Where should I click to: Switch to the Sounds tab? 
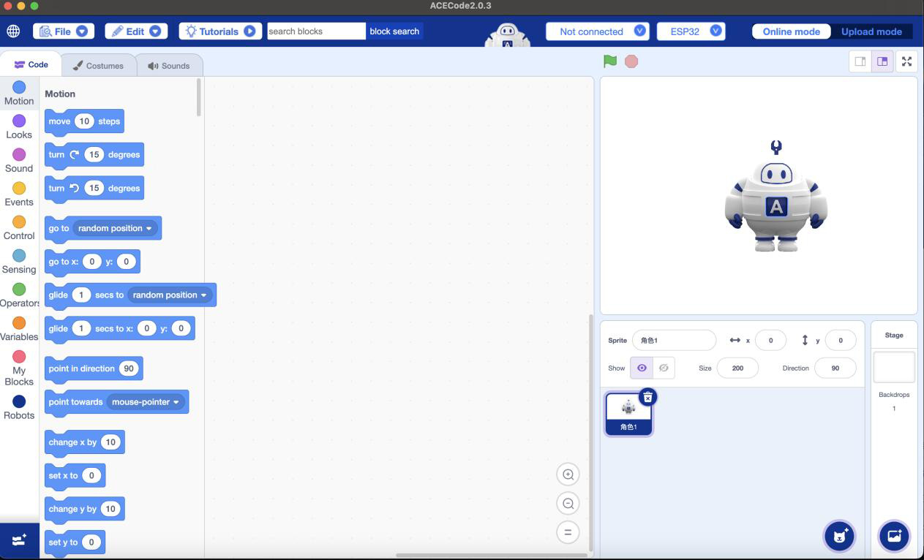(169, 66)
